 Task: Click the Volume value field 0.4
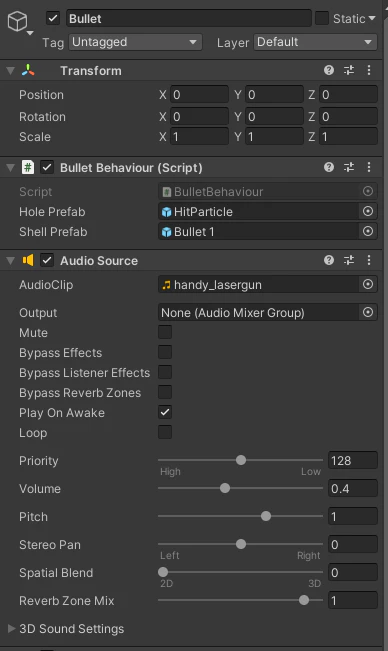pos(353,489)
